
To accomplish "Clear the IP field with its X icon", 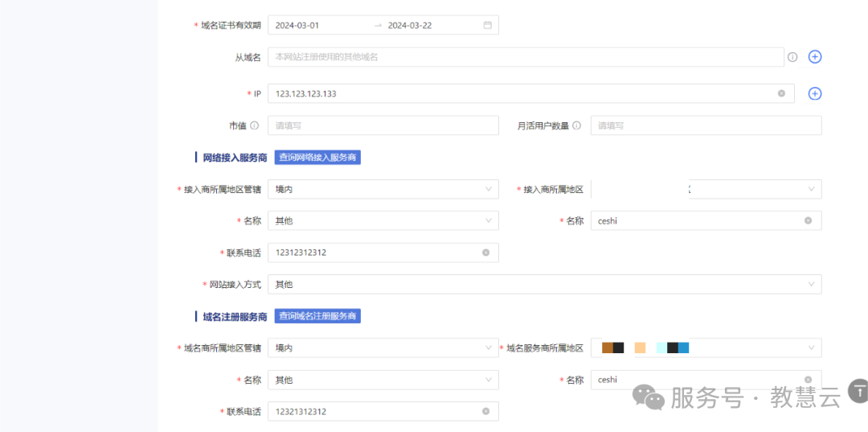I will [x=781, y=93].
